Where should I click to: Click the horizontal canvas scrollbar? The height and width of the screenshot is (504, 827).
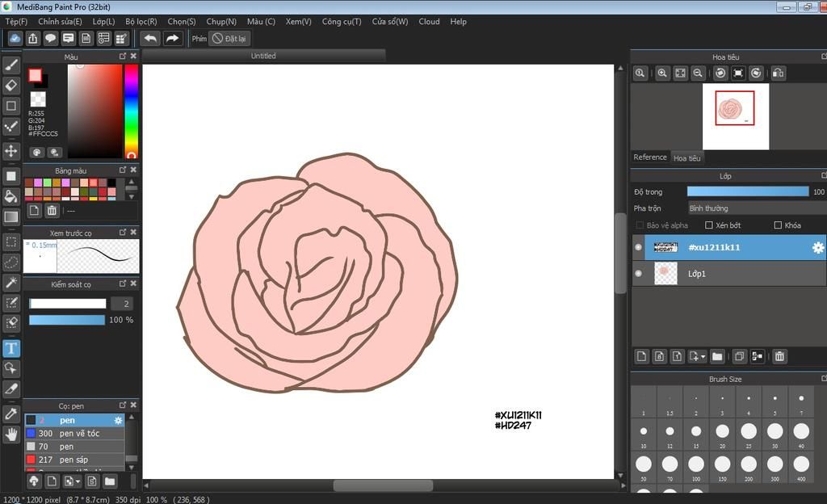[x=383, y=485]
